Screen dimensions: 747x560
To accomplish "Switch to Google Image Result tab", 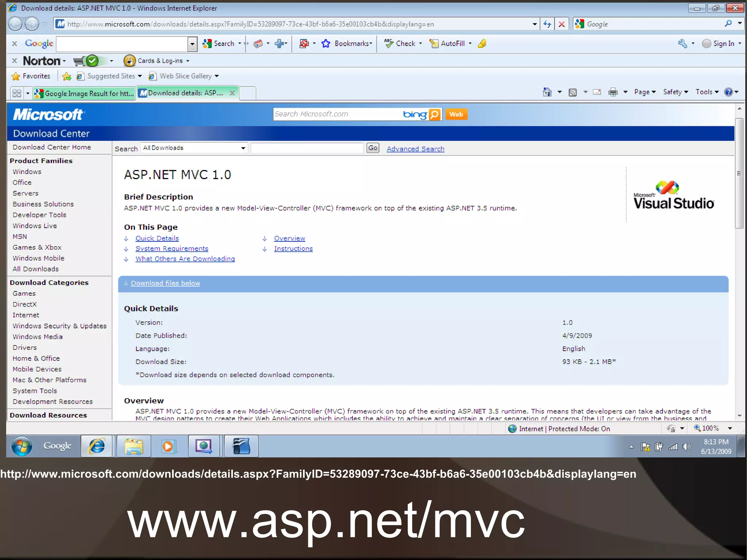I will [x=84, y=93].
